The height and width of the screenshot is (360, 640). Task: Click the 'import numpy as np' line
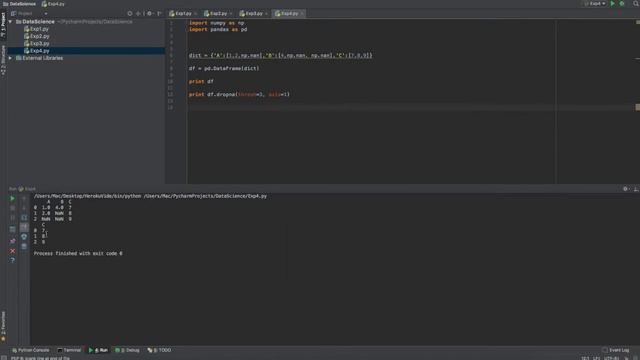(217, 23)
